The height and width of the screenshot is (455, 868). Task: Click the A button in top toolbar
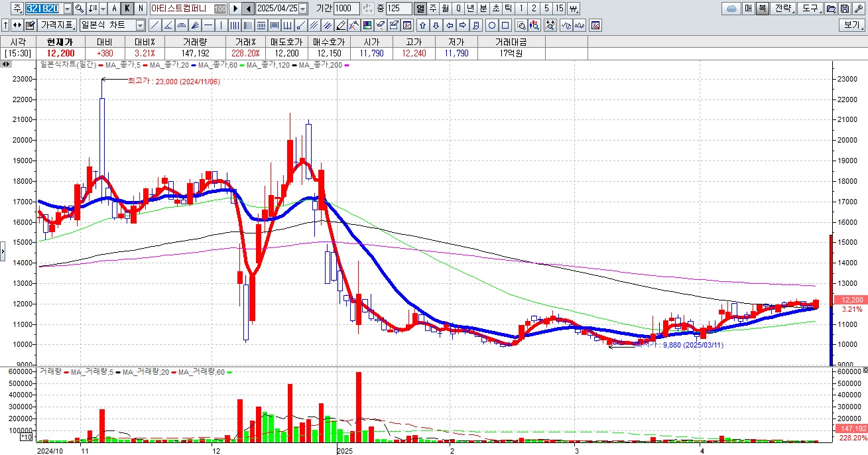(x=114, y=9)
